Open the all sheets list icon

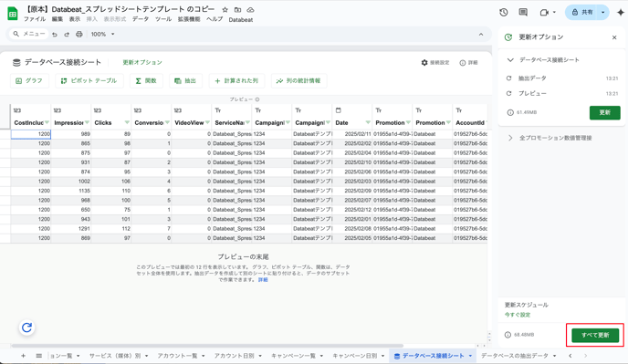click(x=39, y=356)
